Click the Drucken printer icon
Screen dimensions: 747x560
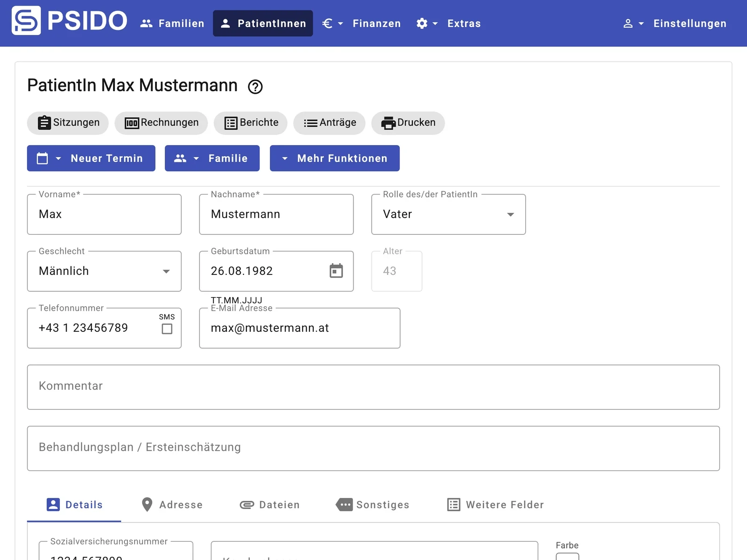[388, 123]
